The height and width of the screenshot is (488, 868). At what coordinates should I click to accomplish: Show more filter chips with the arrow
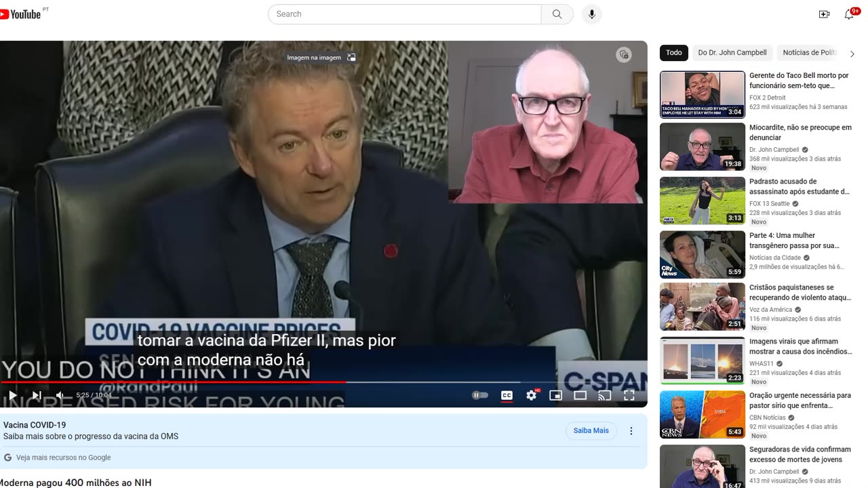click(852, 54)
